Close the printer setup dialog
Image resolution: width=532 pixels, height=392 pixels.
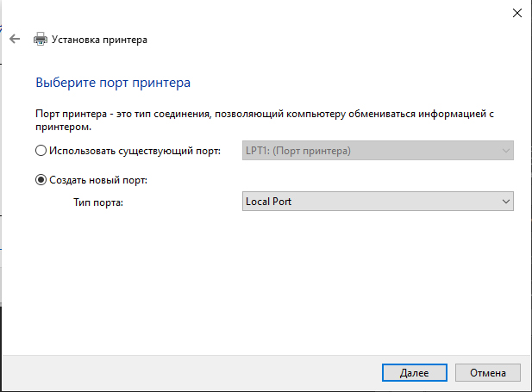coord(517,13)
